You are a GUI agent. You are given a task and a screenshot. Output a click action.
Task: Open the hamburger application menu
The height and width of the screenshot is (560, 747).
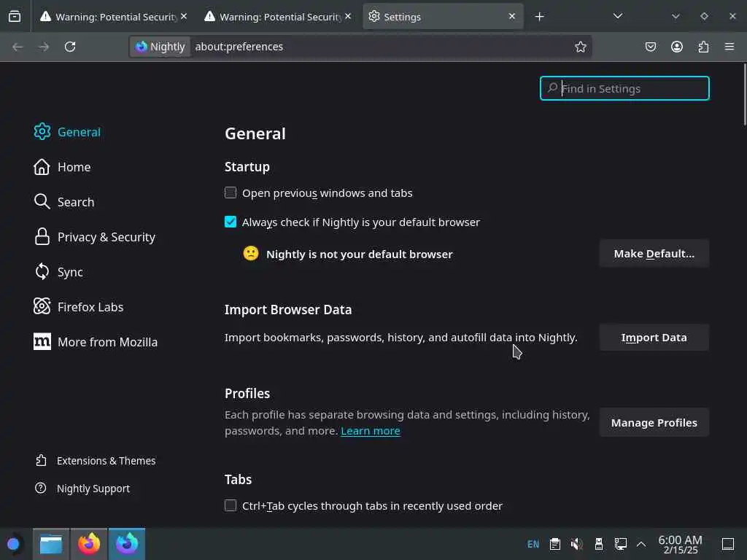(729, 47)
